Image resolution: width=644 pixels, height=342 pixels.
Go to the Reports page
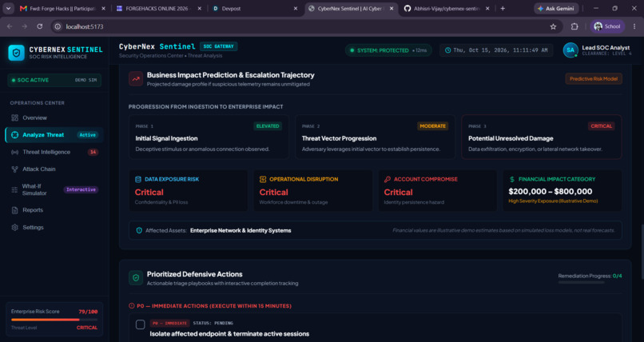click(54, 210)
